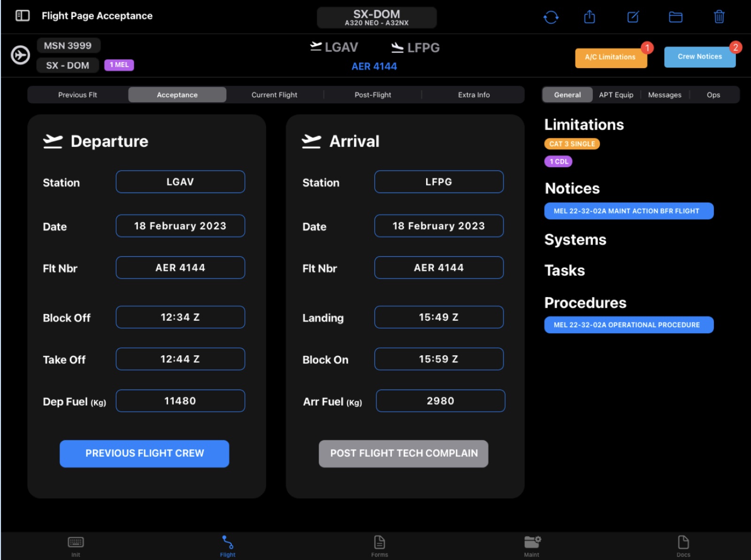Viewport: 751px width, 560px height.
Task: Open MEL 22-32-02A MAINT ACTION BFR FLIGHT notice
Action: coord(629,211)
